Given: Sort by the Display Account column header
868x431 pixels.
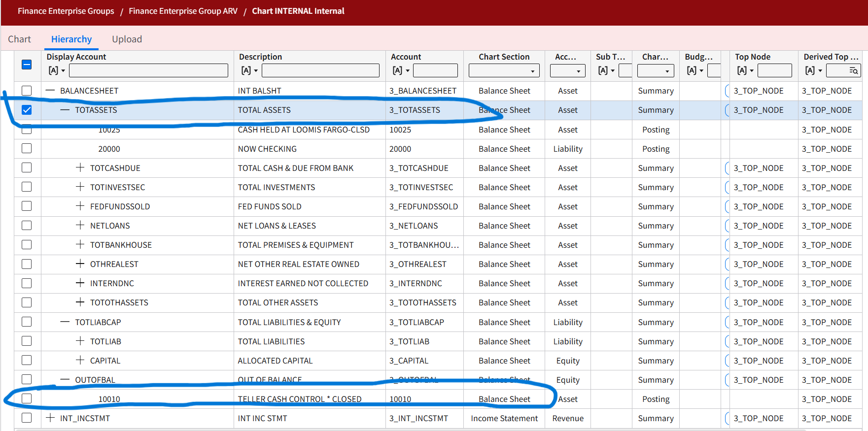Looking at the screenshot, I should coord(76,57).
